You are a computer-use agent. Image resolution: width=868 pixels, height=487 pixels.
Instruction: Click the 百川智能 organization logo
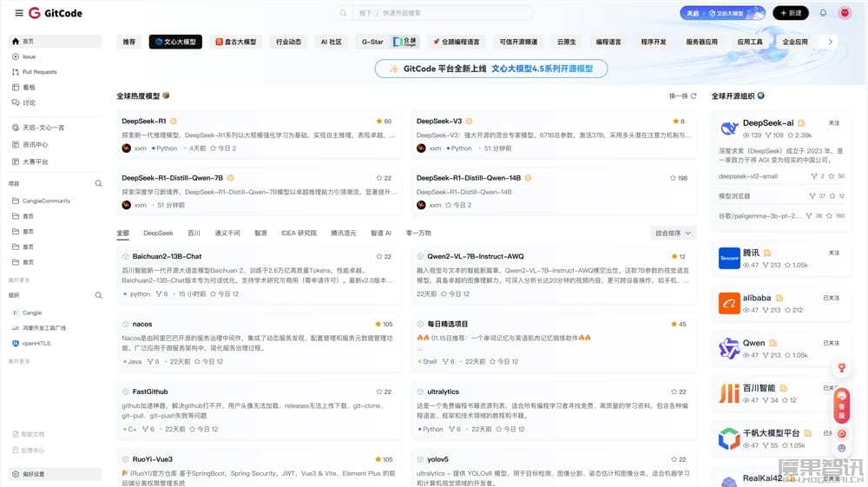pyautogui.click(x=729, y=393)
